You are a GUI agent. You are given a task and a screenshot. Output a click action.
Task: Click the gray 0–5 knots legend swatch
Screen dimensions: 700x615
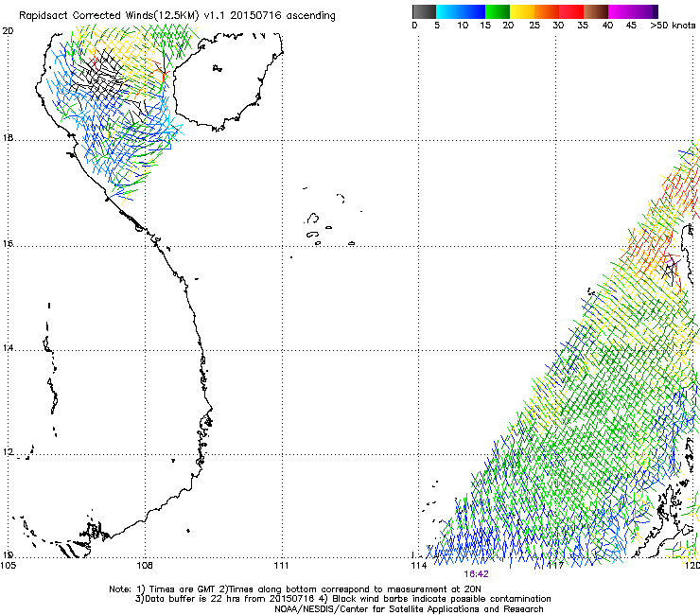coord(424,11)
